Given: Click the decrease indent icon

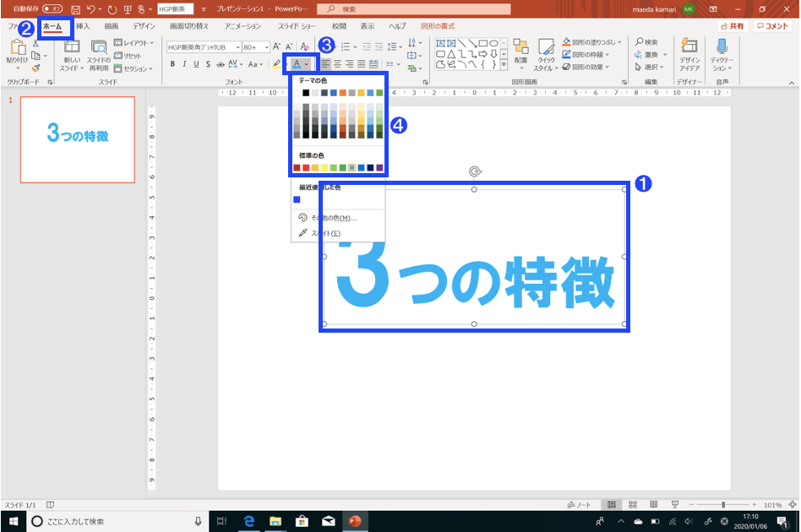Looking at the screenshot, I should point(367,47).
